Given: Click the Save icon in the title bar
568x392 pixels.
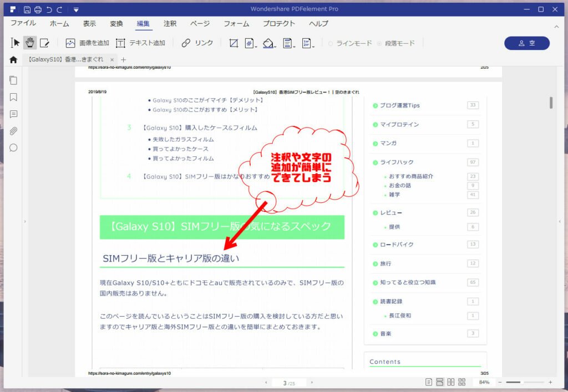Looking at the screenshot, I should tap(27, 10).
